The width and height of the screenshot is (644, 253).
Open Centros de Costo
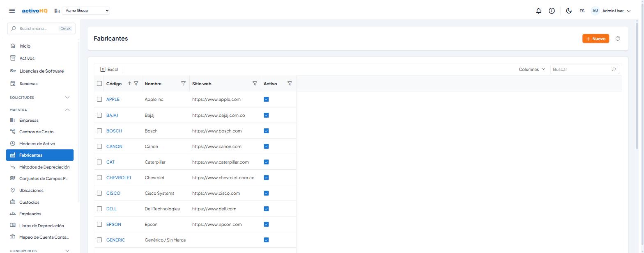pyautogui.click(x=40, y=132)
